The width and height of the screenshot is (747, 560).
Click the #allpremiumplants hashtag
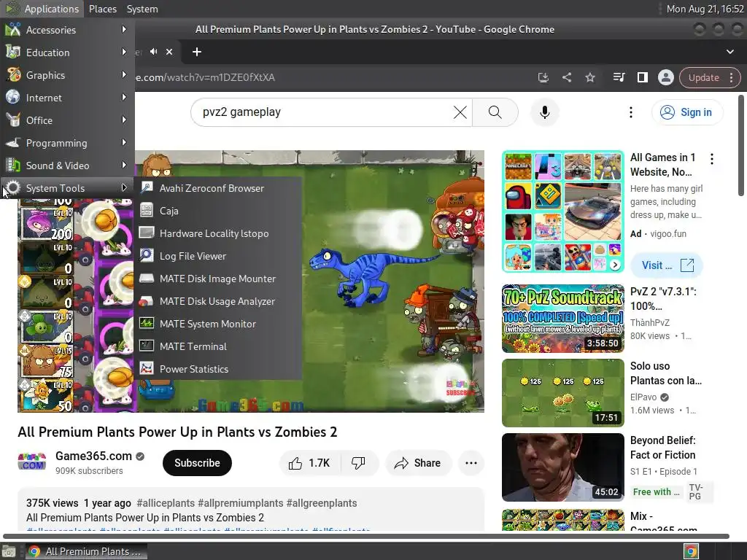tap(240, 503)
